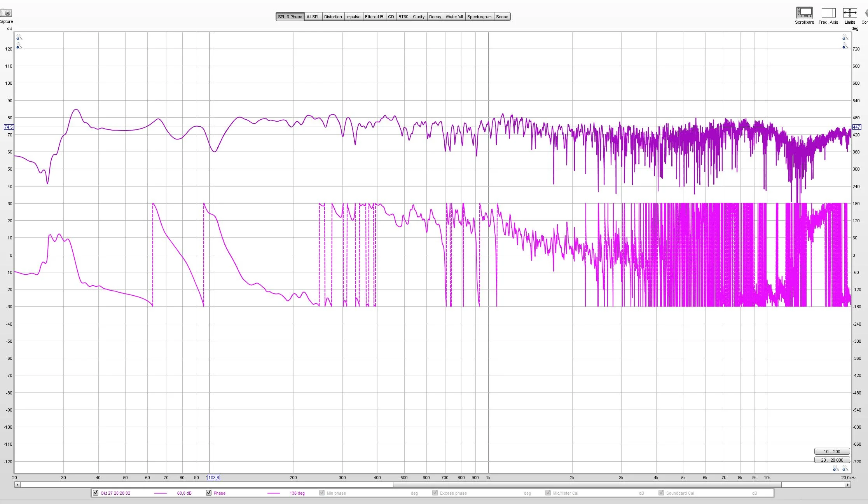Viewport: 868px width, 504px height.
Task: Open the Distortion tab
Action: 333,17
